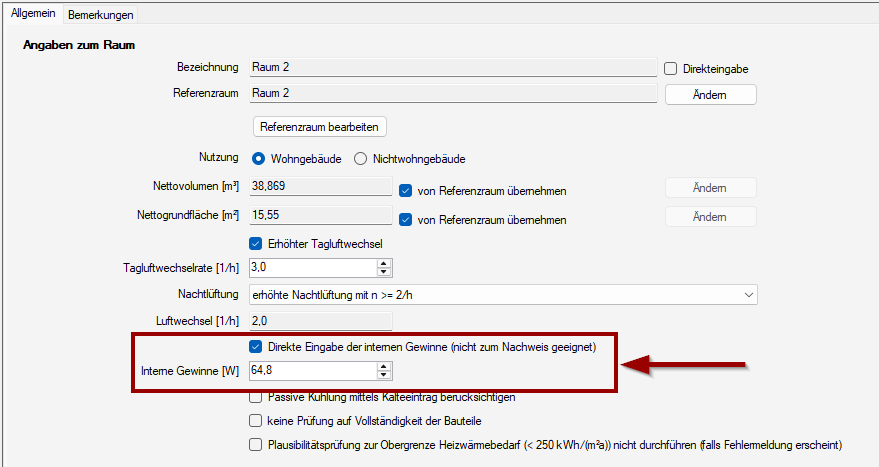Viewport: 879px width, 467px height.
Task: Uncheck Nettovolumen von Referenzraum übernehmen
Action: point(406,190)
